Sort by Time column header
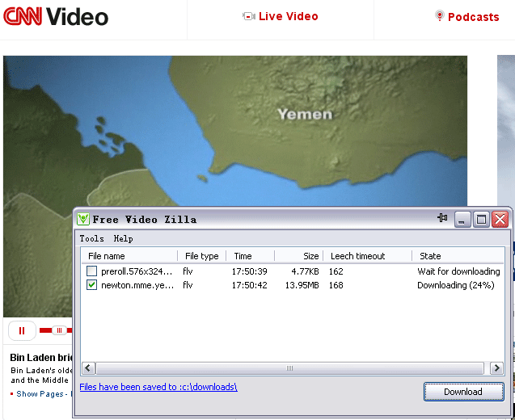The width and height of the screenshot is (515, 420). (x=251, y=256)
